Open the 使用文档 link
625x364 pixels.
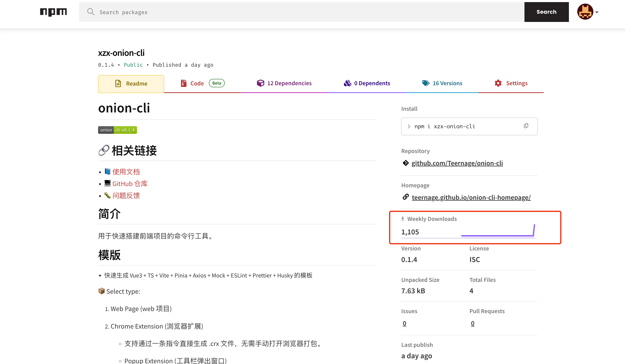pos(126,172)
